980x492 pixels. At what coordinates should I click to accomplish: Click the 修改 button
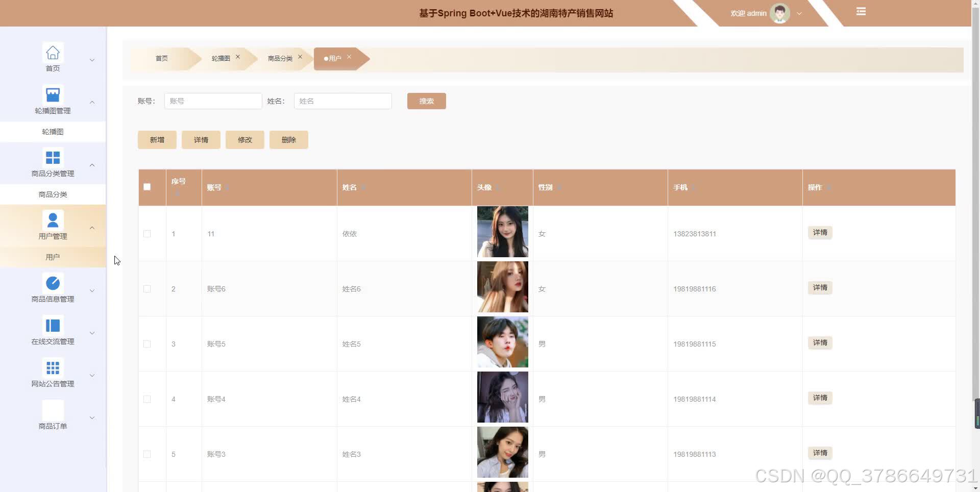(x=244, y=140)
